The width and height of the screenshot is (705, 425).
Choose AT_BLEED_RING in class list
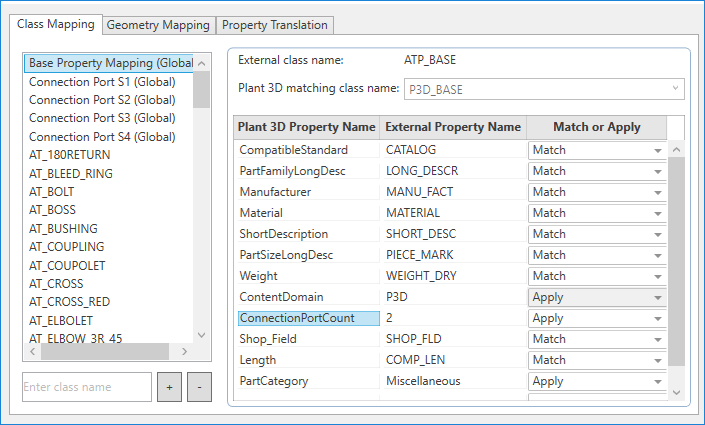click(x=109, y=174)
